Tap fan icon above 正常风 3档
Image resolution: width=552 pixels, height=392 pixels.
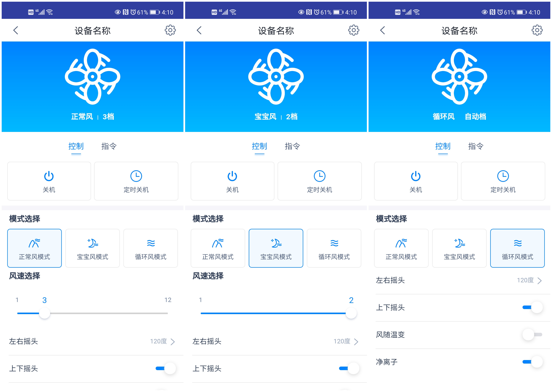[93, 77]
